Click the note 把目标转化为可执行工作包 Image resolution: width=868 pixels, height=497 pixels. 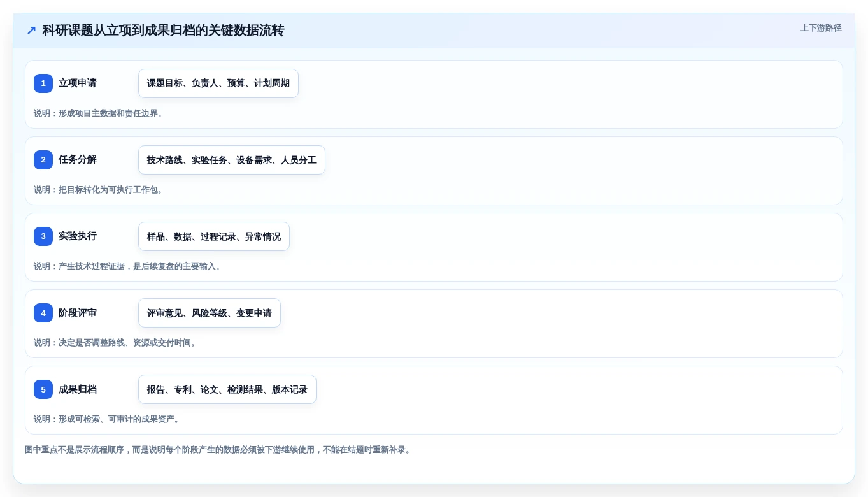[100, 190]
